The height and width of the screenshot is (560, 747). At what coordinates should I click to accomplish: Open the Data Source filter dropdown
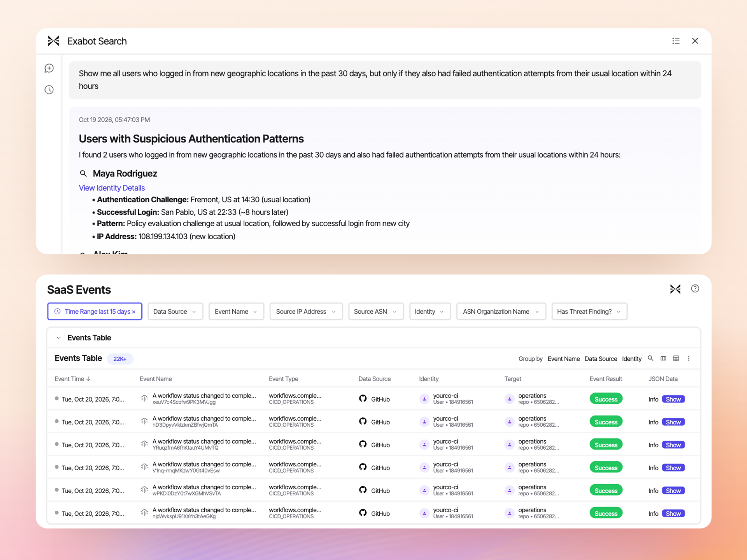coord(175,311)
